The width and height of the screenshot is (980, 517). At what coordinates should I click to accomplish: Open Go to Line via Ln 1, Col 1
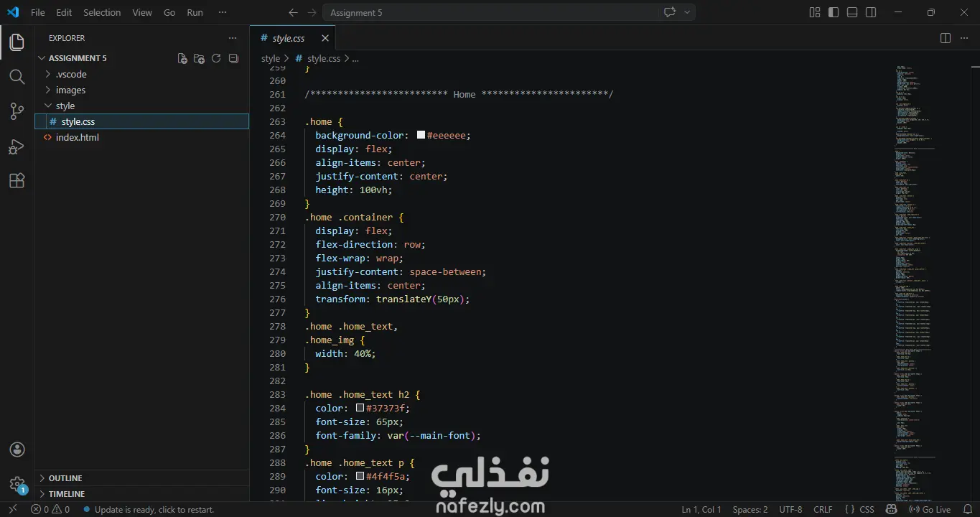click(x=701, y=509)
